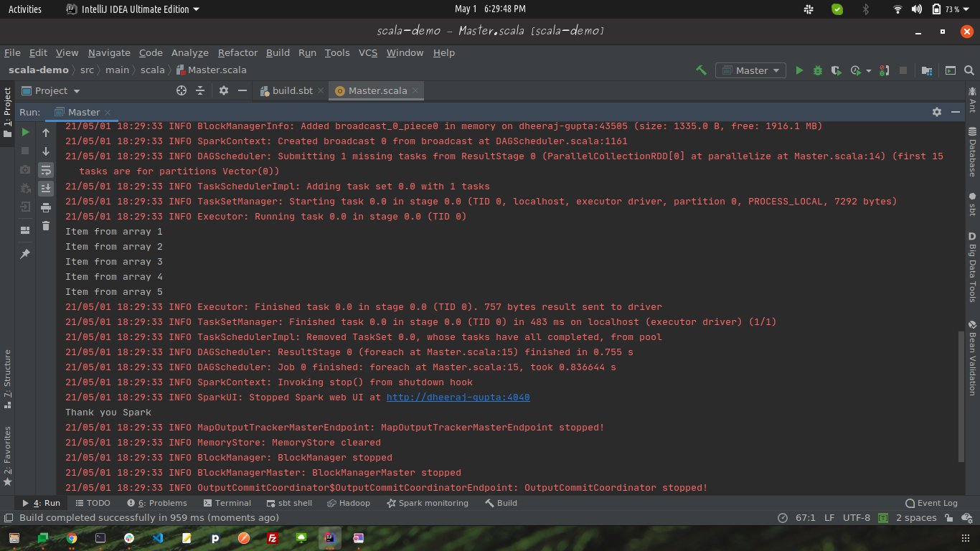980x551 pixels.
Task: Click the Spark web UI link dheeraj-gupta:4040
Action: click(458, 397)
